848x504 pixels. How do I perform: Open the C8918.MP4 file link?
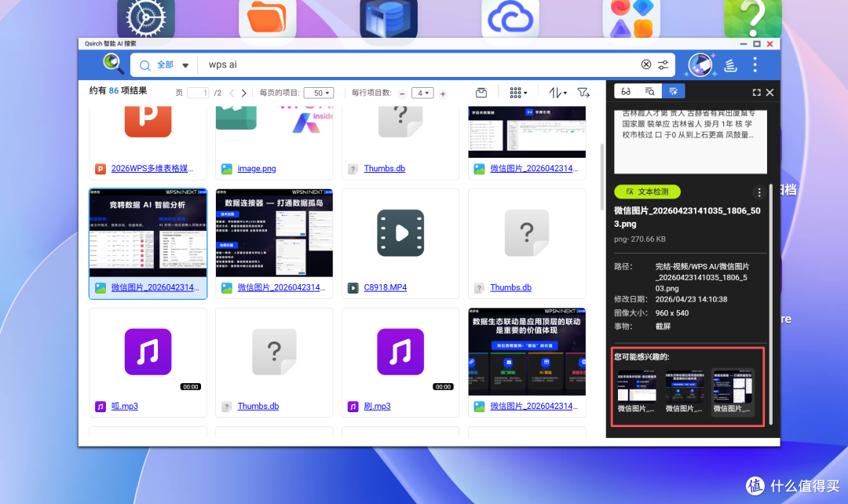385,287
